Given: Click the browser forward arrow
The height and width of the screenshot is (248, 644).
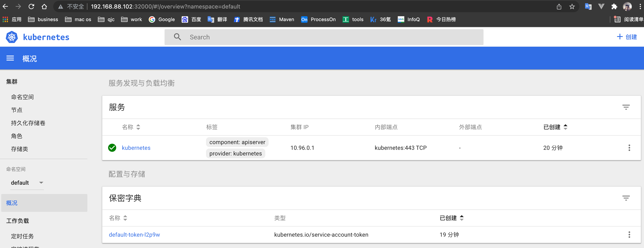Looking at the screenshot, I should (18, 6).
